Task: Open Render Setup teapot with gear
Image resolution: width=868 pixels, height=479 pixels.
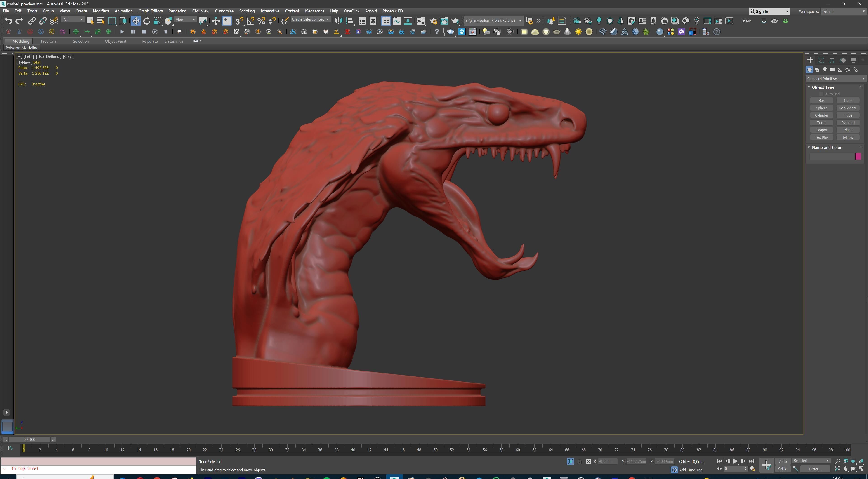Action: coord(433,21)
